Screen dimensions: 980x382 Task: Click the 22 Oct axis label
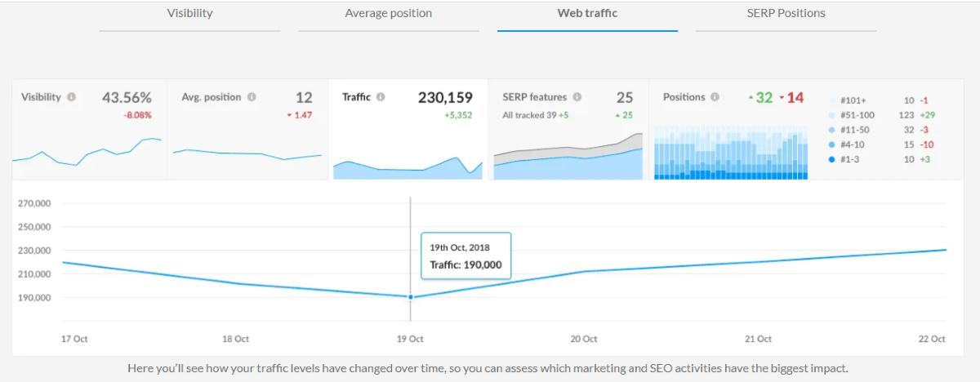pos(933,339)
